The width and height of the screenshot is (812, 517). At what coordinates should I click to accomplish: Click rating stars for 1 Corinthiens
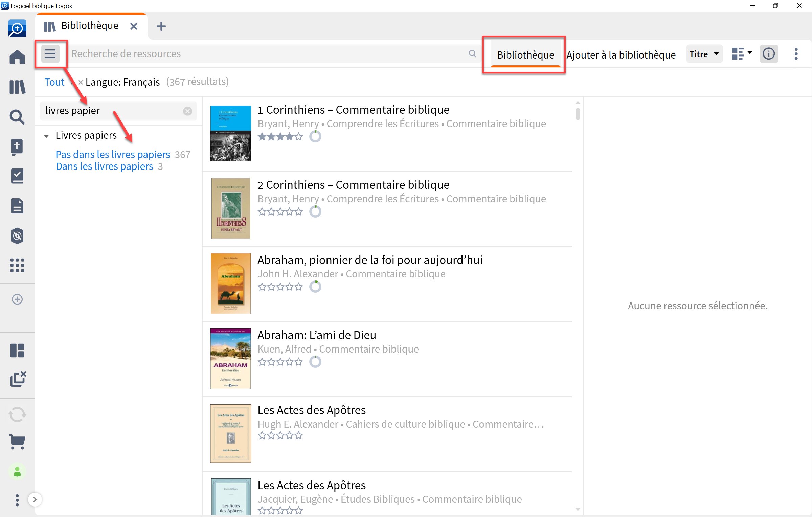280,137
